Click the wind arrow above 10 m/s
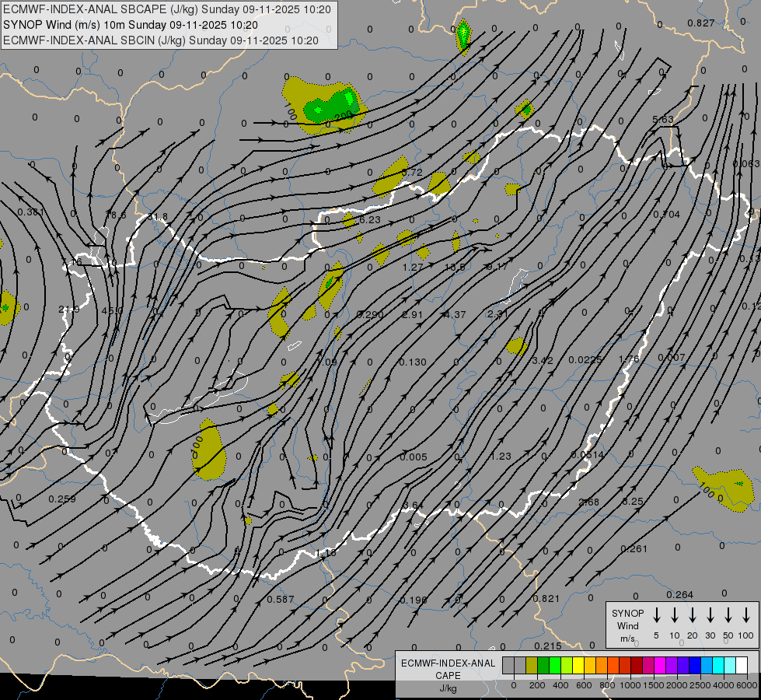 (674, 615)
